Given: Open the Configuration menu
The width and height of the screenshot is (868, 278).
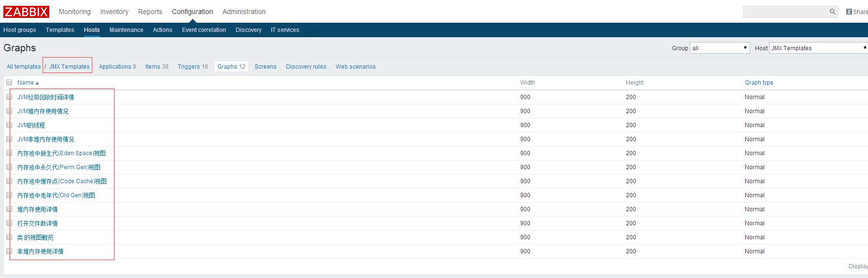Looking at the screenshot, I should tap(192, 12).
